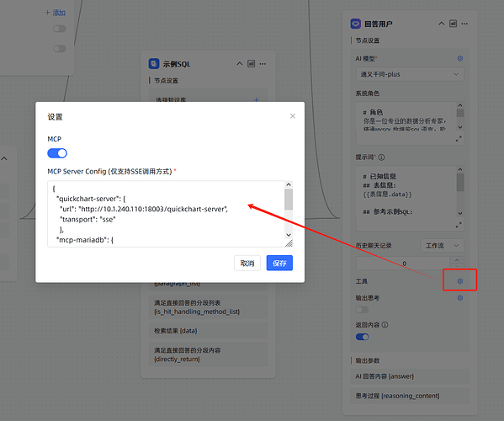
Task: Open the 输出思考 settings gear icon
Action: pyautogui.click(x=460, y=298)
